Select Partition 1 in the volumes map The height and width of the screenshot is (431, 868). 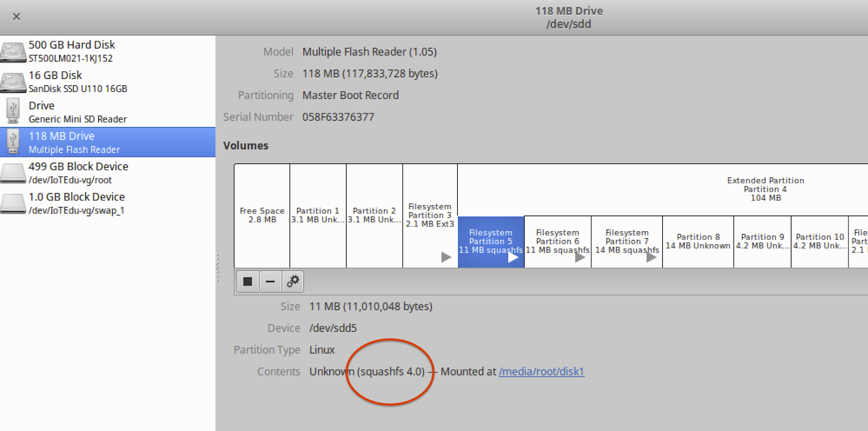pyautogui.click(x=318, y=215)
